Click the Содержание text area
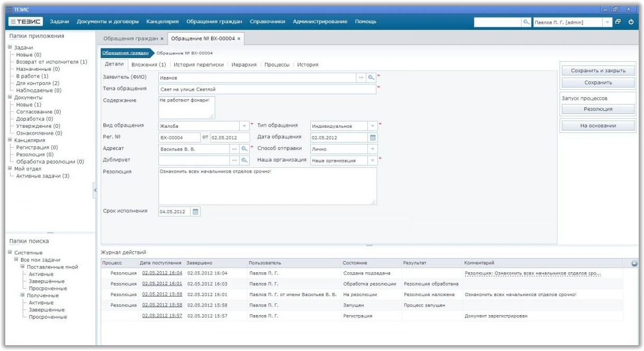This screenshot has height=351, width=644. (187, 107)
